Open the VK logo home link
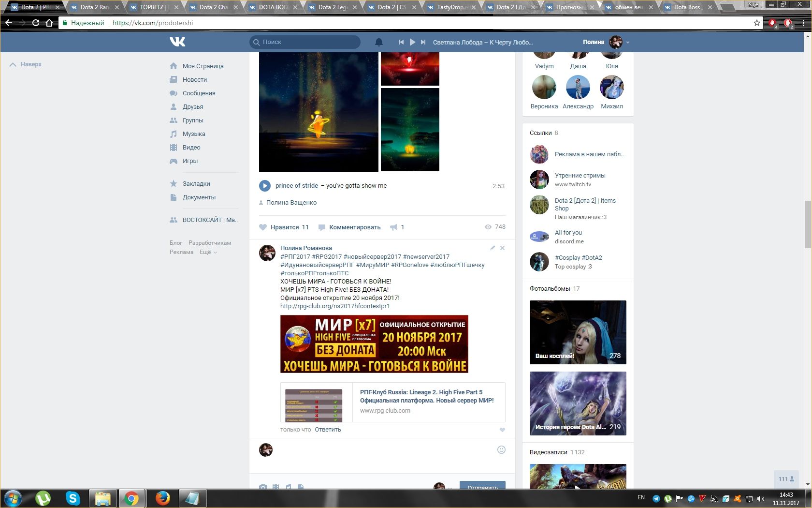The height and width of the screenshot is (508, 812). tap(177, 42)
